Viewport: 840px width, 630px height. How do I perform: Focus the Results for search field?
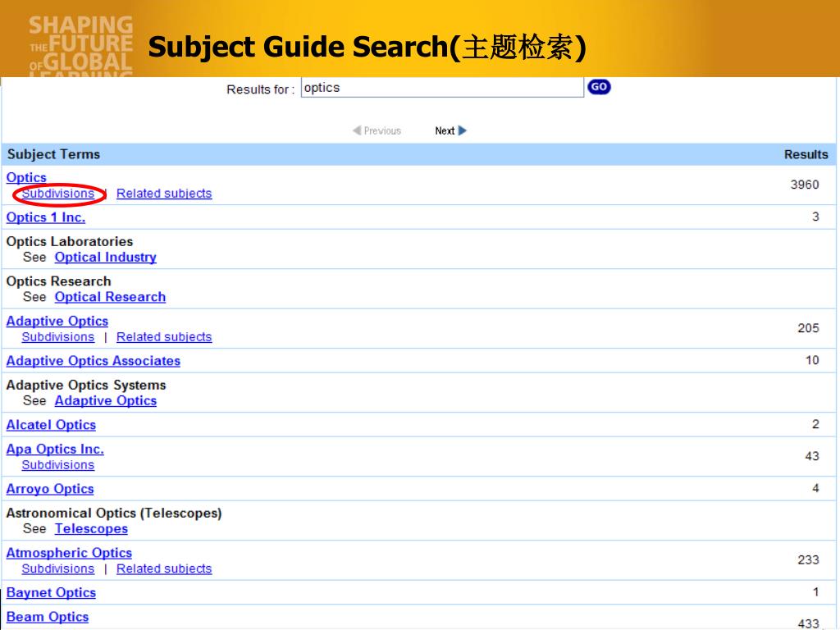pos(442,87)
